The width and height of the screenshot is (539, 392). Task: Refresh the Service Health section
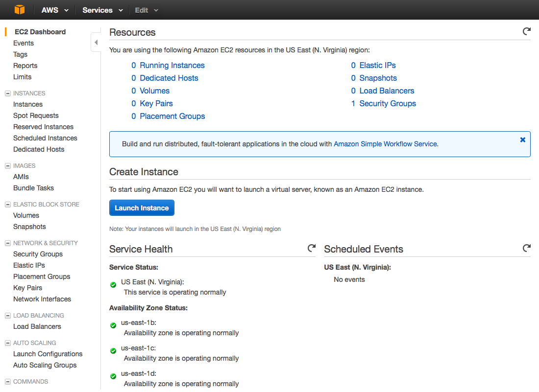tap(312, 248)
